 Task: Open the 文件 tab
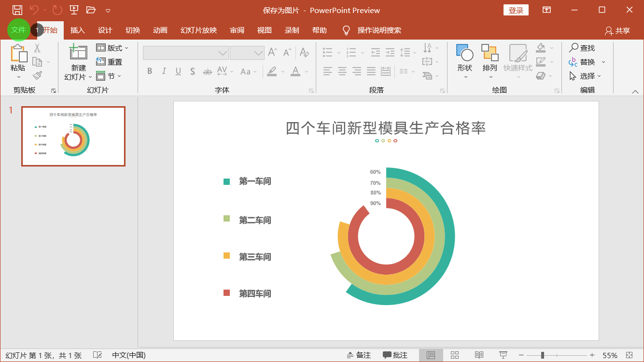(18, 30)
